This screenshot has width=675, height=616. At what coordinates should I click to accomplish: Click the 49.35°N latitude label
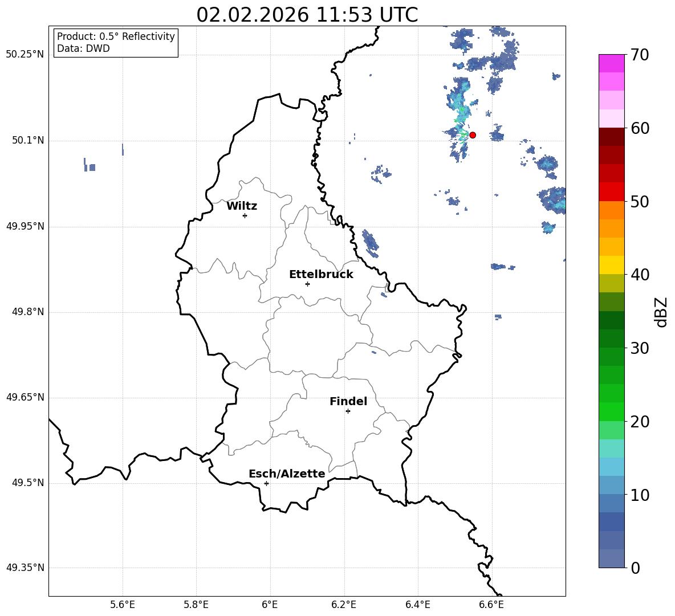click(x=25, y=568)
